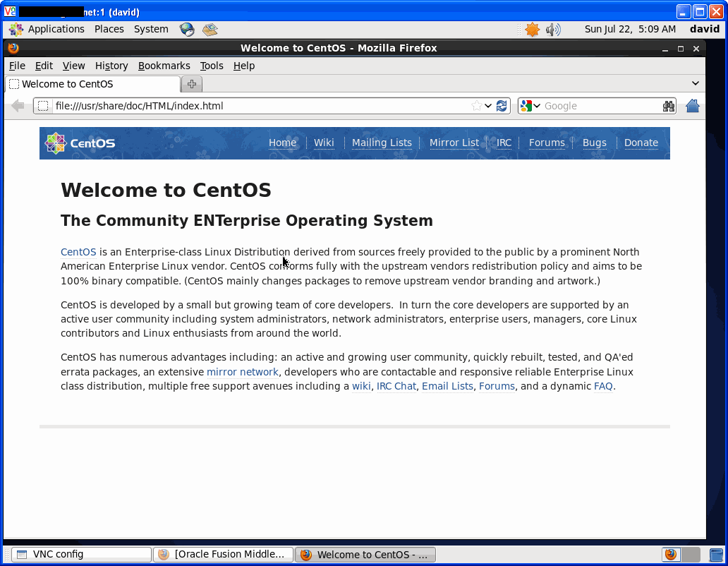The height and width of the screenshot is (566, 728).
Task: Launch web browser from GNOME panel globe icon
Action: tap(187, 29)
